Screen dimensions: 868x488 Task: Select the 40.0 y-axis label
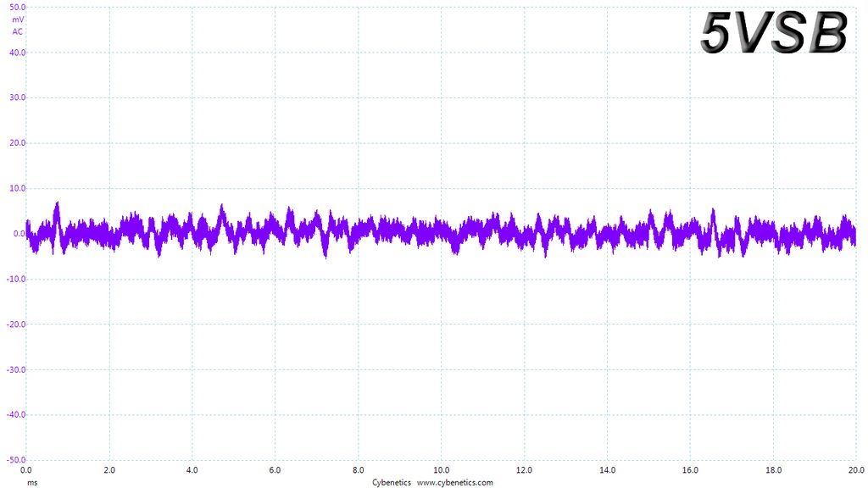[x=18, y=53]
